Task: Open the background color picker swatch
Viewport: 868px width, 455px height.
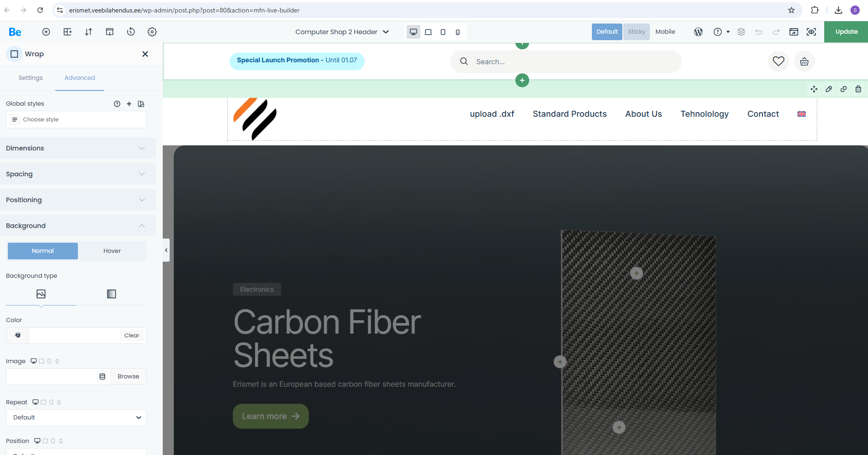Action: tap(18, 335)
